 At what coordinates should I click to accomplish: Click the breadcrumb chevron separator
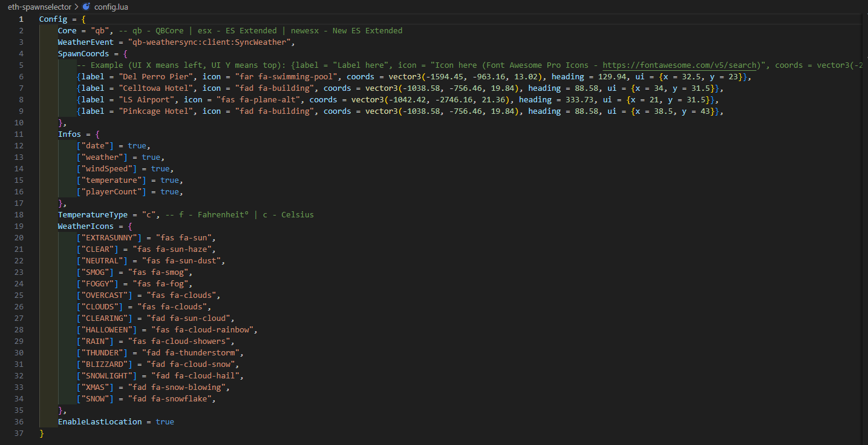click(76, 7)
